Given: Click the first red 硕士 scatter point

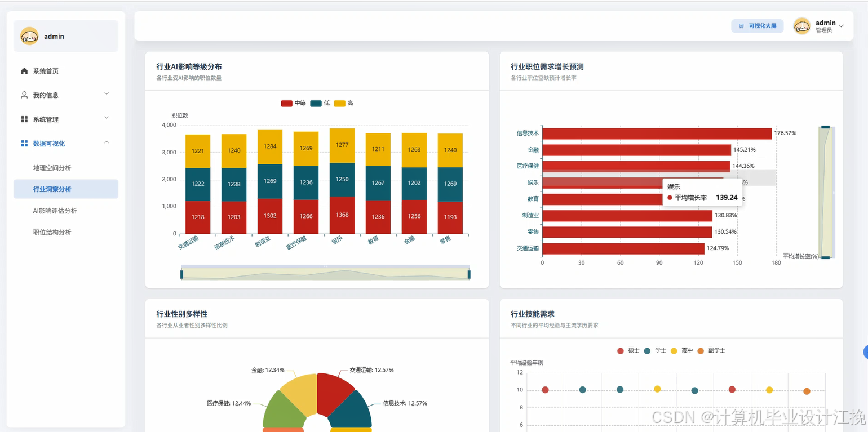Looking at the screenshot, I should [x=545, y=390].
